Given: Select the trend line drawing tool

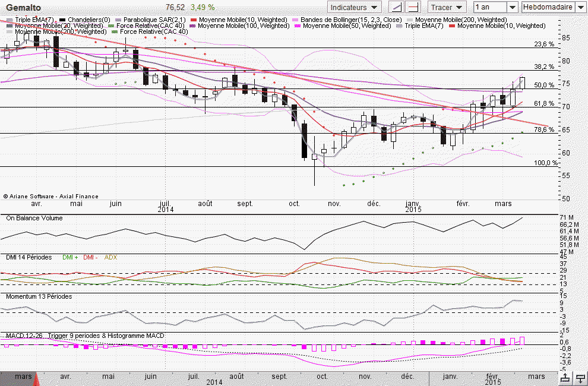Looking at the screenshot, I should (396, 7).
